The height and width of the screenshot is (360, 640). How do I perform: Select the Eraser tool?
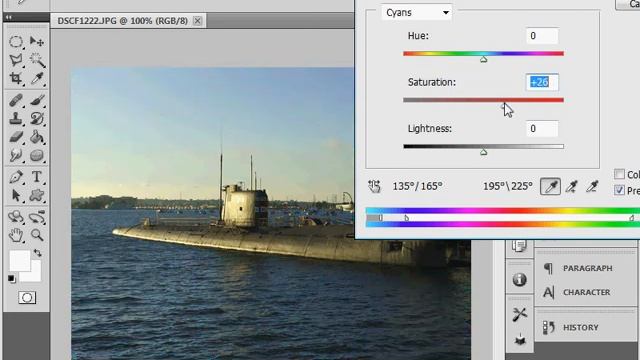point(16,137)
